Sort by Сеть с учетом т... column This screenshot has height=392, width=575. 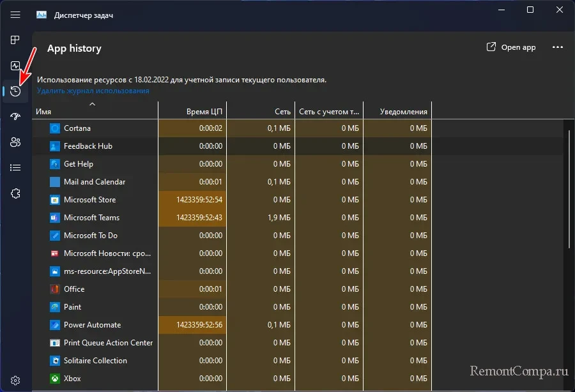[x=329, y=111]
